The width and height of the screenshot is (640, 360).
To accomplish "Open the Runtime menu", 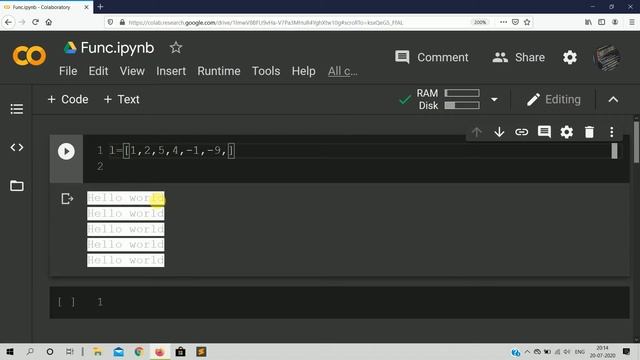I will pyautogui.click(x=219, y=71).
